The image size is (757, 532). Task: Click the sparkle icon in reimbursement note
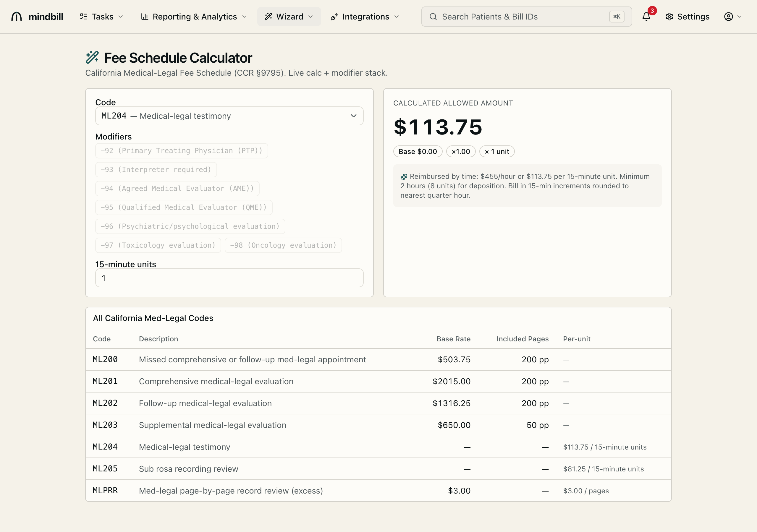click(404, 177)
